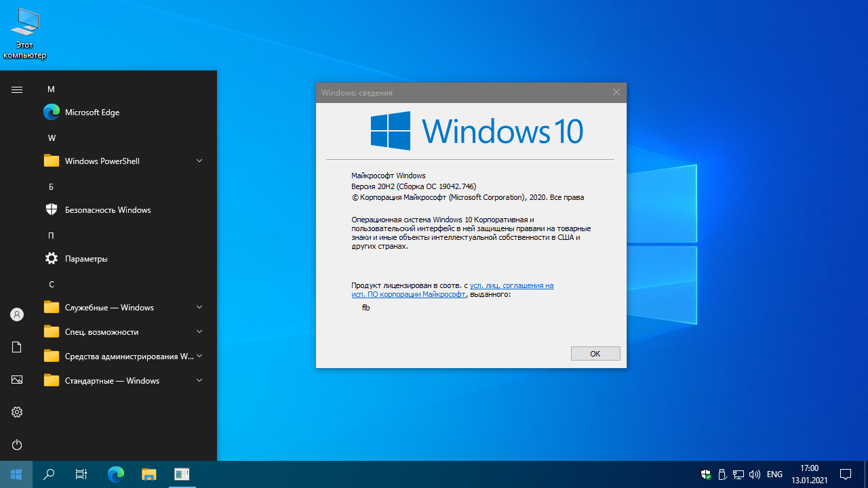Open the search magnifier on taskbar
This screenshot has width=868, height=488.
click(49, 474)
